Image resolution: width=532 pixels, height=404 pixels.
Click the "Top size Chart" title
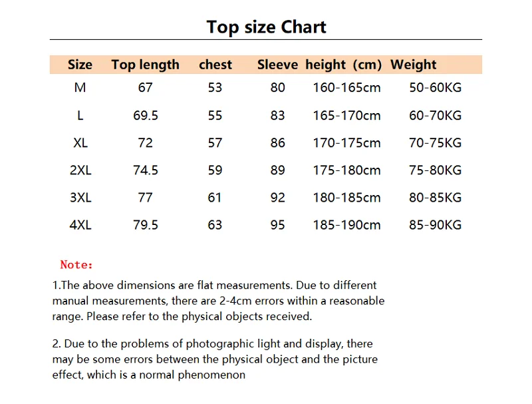(x=266, y=27)
